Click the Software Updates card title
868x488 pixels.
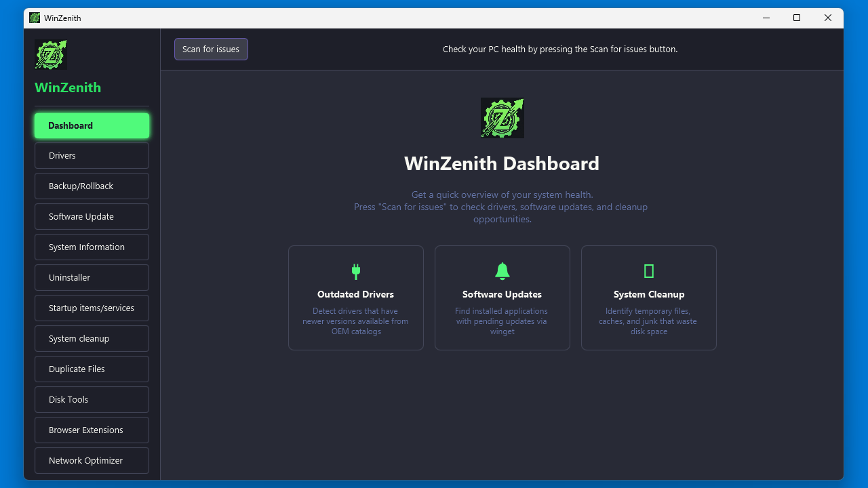tap(502, 295)
